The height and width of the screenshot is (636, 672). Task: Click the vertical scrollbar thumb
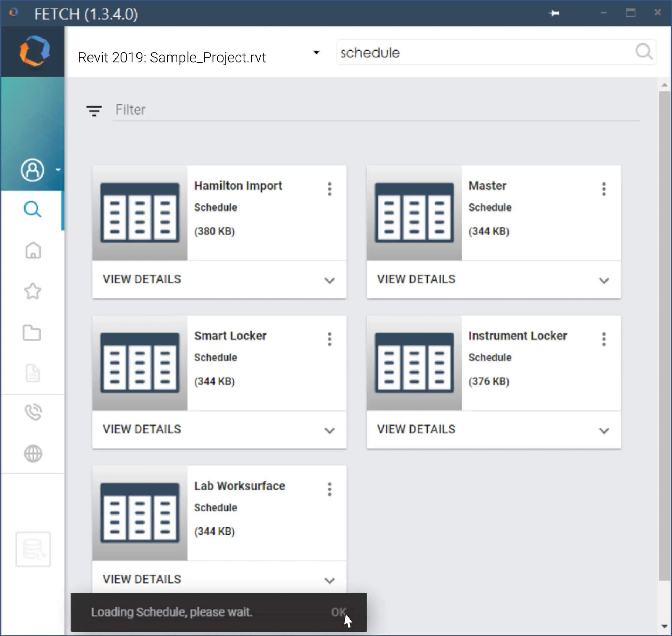(x=664, y=336)
